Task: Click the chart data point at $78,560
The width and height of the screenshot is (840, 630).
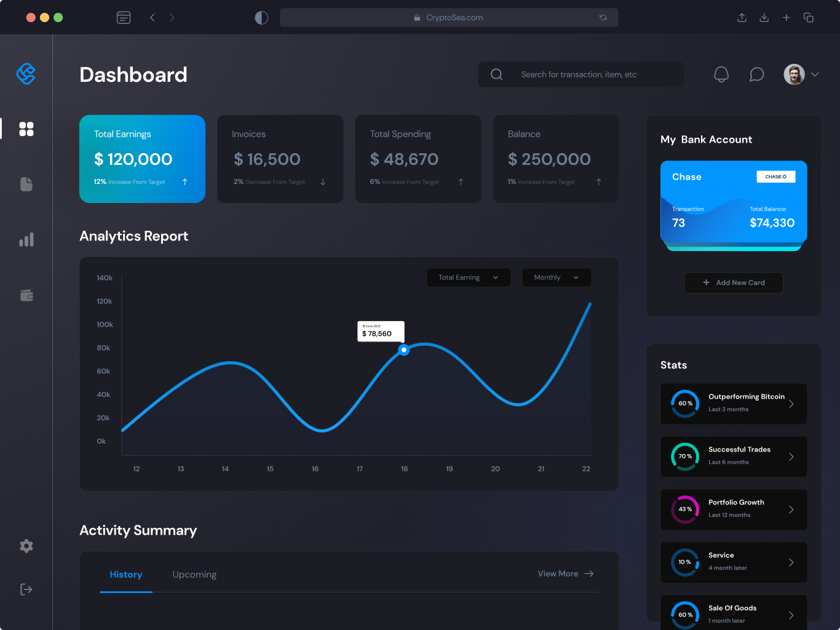Action: (404, 349)
